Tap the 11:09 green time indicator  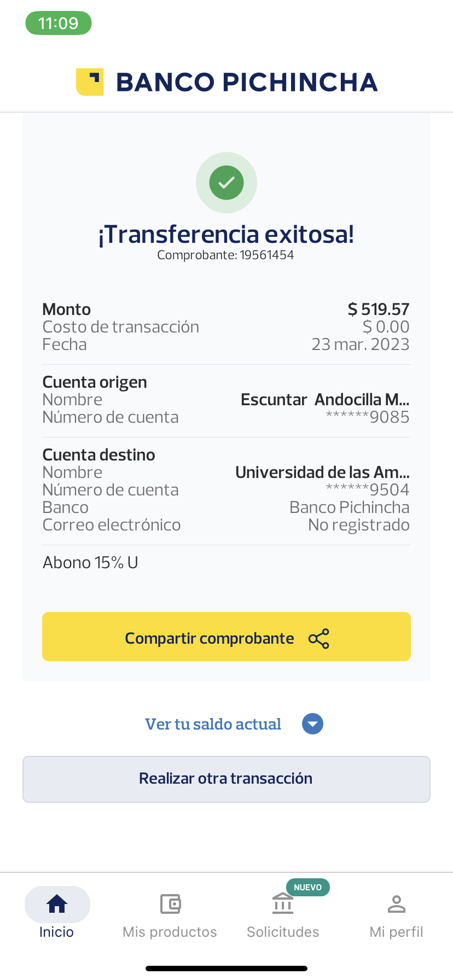coord(58,23)
